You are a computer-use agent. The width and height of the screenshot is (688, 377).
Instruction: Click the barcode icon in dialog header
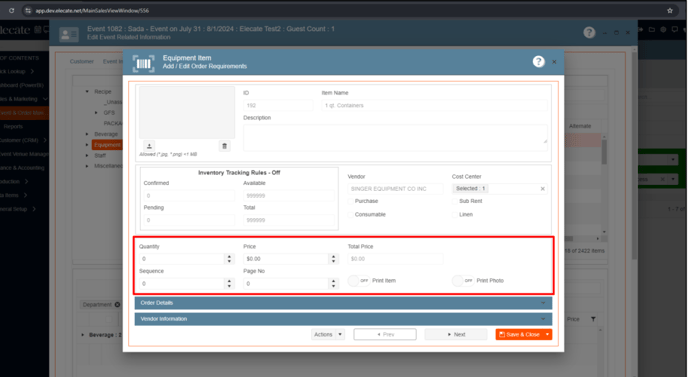coord(143,64)
